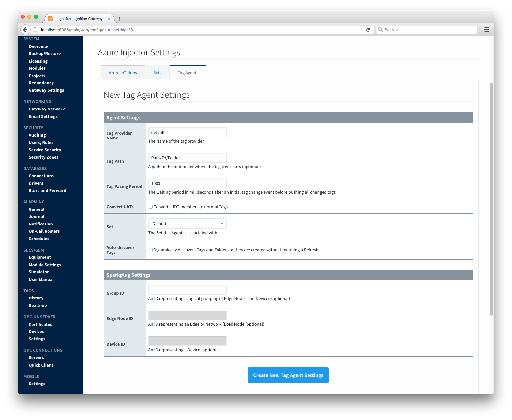Open the browser hamburger menu
512x420 pixels.
pyautogui.click(x=487, y=30)
